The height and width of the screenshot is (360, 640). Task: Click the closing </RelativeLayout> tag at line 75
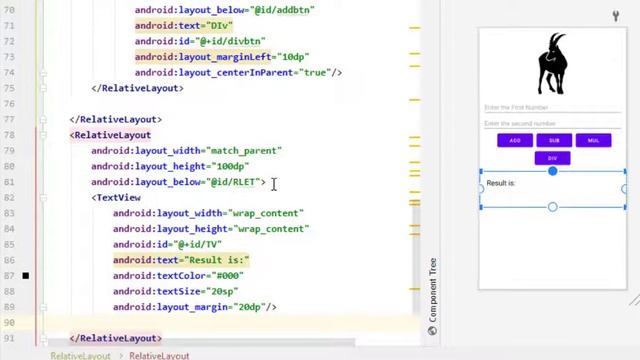pyautogui.click(x=138, y=88)
